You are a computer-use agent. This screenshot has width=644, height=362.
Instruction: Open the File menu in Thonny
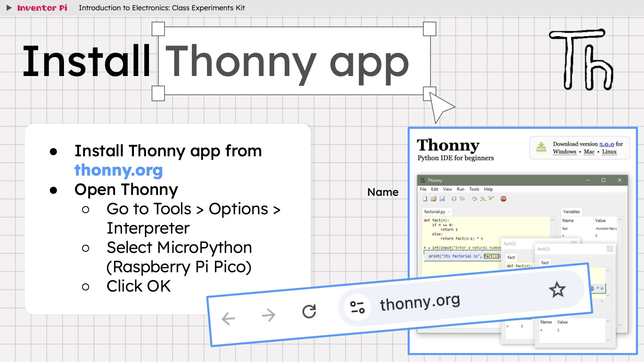click(423, 189)
